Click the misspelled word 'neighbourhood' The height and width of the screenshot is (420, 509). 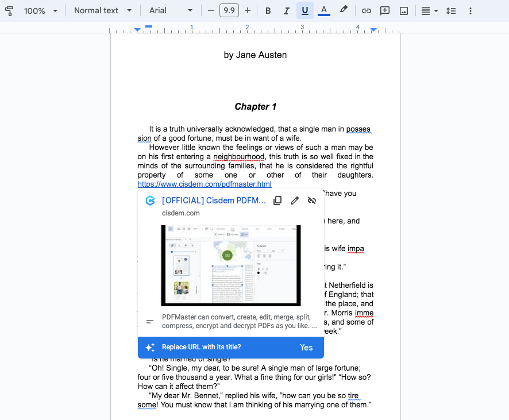point(238,157)
